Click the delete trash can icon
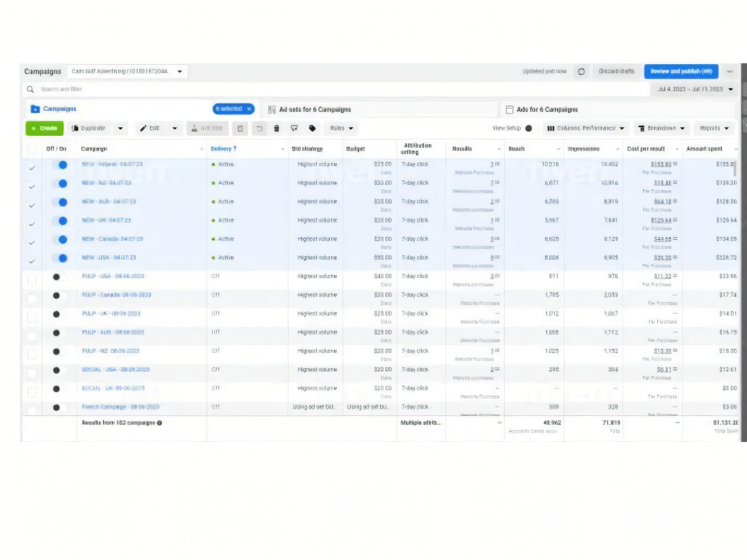This screenshot has width=747, height=560. coord(276,128)
